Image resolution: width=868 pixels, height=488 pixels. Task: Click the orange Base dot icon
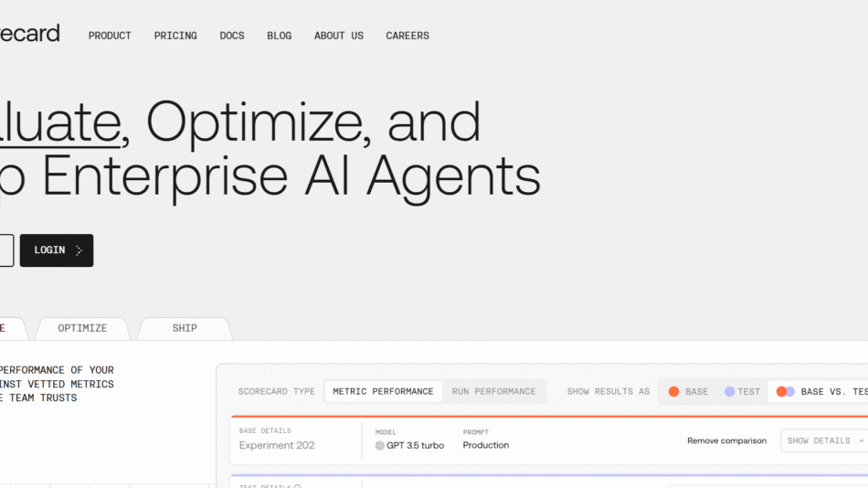point(673,391)
